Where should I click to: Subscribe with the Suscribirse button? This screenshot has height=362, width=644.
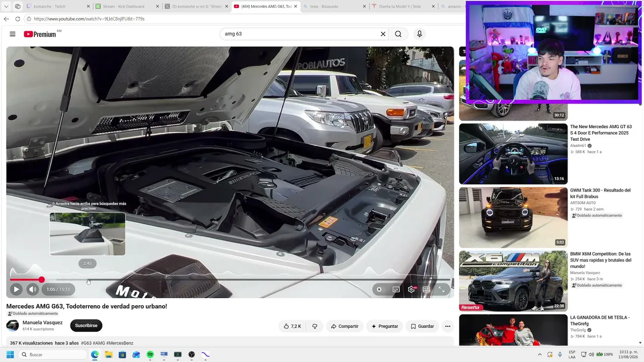coord(86,326)
